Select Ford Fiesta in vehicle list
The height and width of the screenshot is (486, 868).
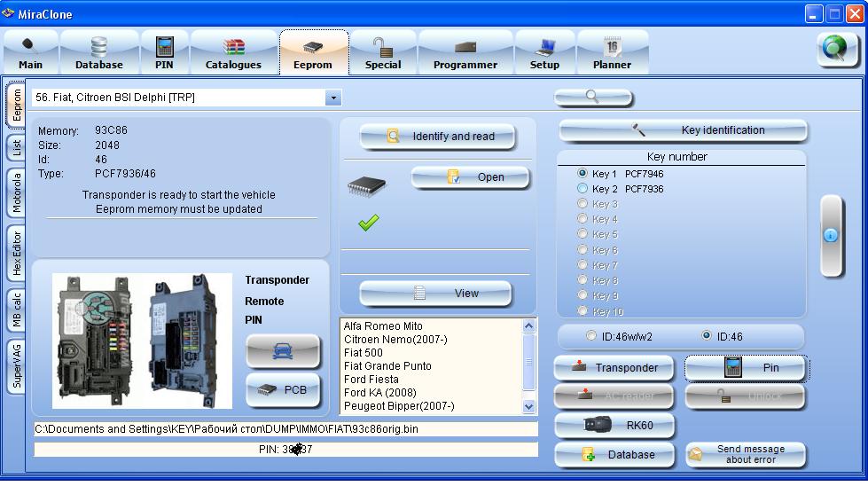click(371, 380)
